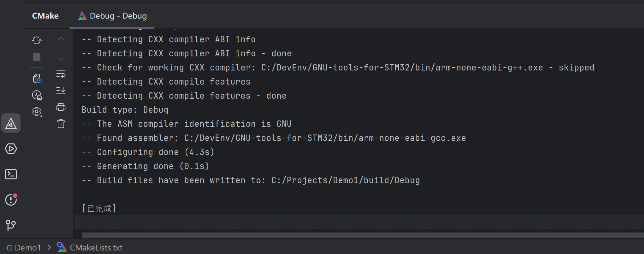The height and width of the screenshot is (254, 644).
Task: Open the Problems tool window
Action: [11, 200]
